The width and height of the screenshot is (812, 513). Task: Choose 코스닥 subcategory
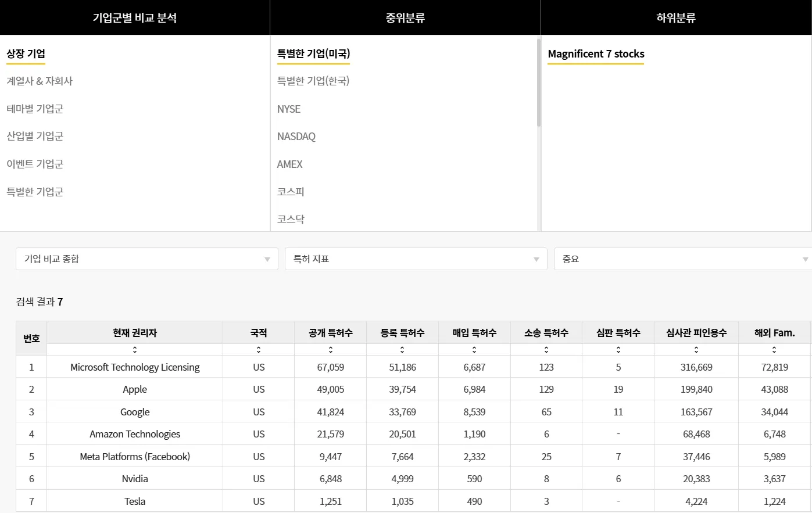[x=291, y=219]
